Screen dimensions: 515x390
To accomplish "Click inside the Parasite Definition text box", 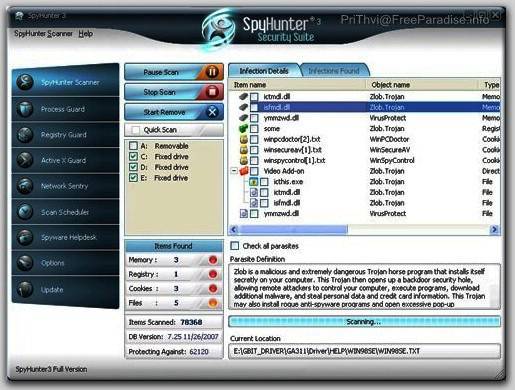I will pyautogui.click(x=364, y=287).
